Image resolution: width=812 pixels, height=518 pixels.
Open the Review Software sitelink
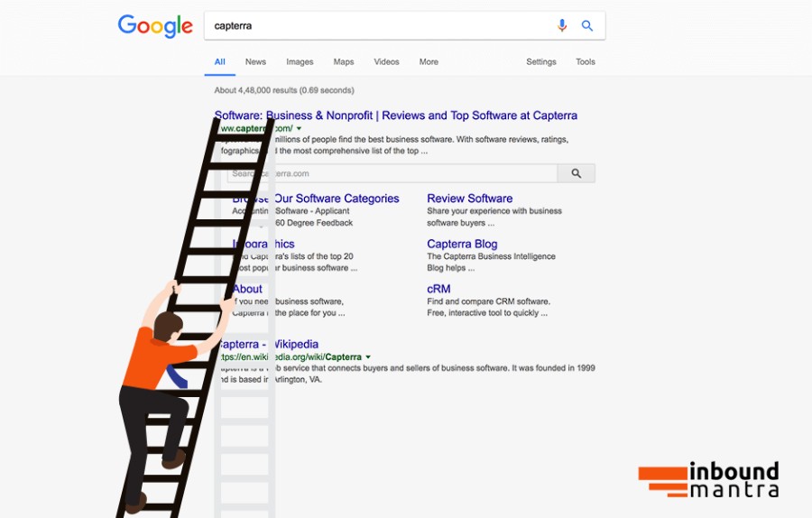[470, 199]
